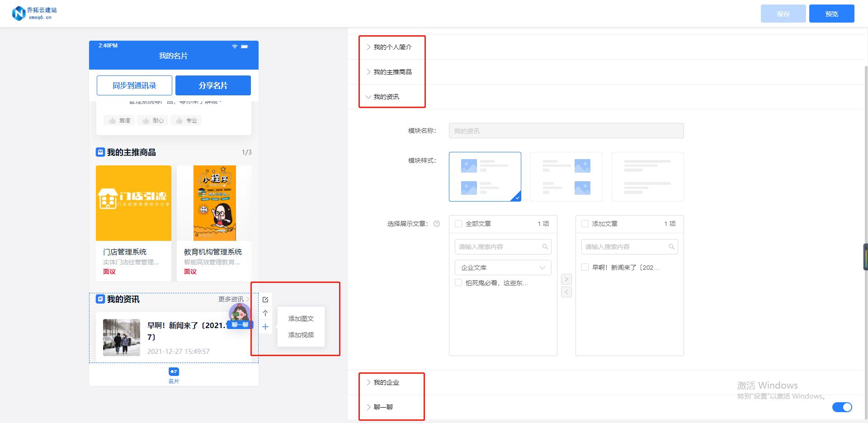Click 同步到通讯录 button

coord(134,85)
